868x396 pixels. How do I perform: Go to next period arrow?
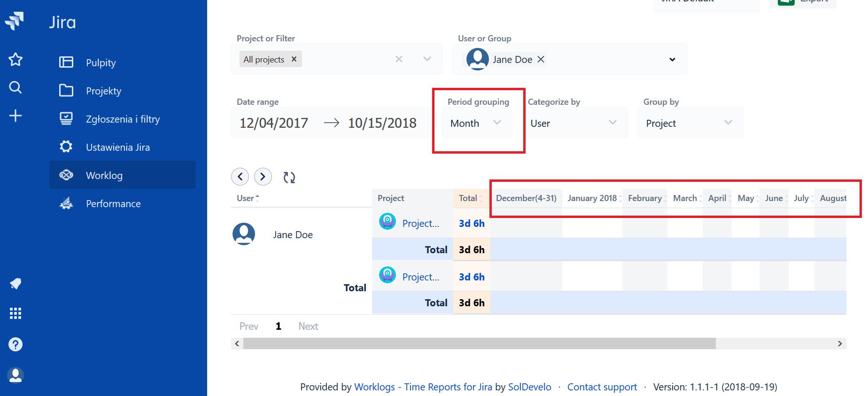[x=263, y=177]
